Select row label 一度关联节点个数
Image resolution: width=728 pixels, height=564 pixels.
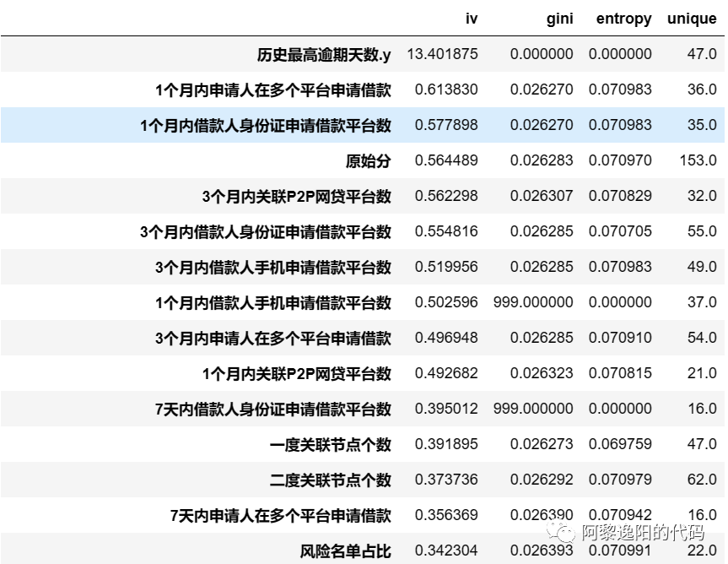click(x=330, y=445)
